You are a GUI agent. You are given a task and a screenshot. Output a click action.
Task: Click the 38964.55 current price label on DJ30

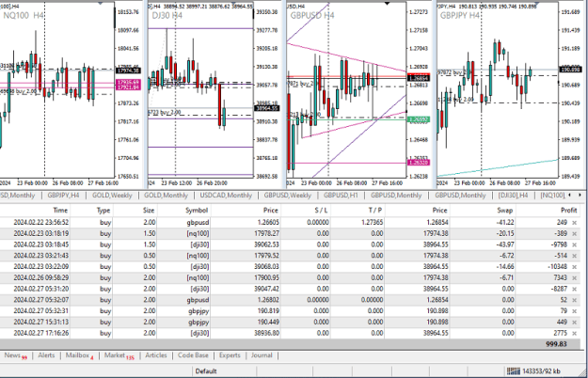(x=266, y=108)
